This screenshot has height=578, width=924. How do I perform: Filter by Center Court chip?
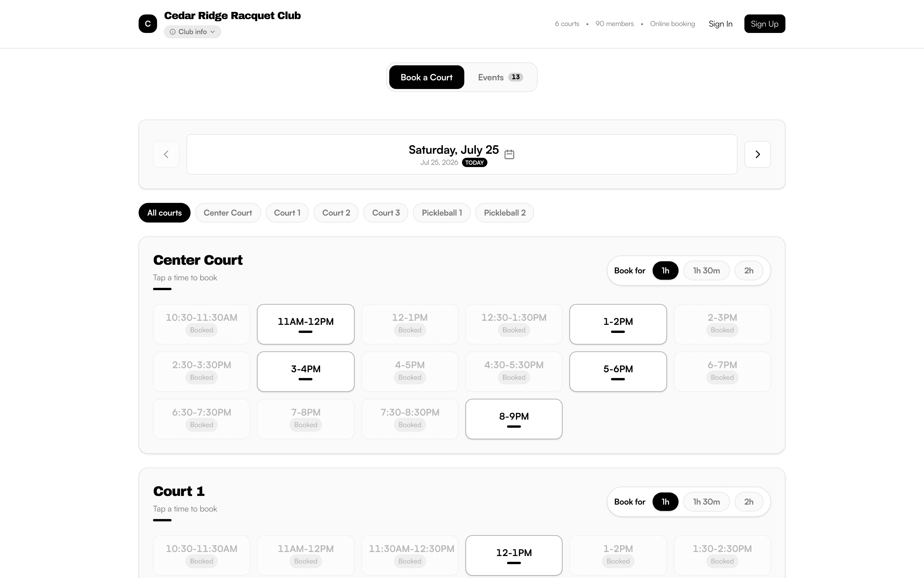[x=228, y=212]
